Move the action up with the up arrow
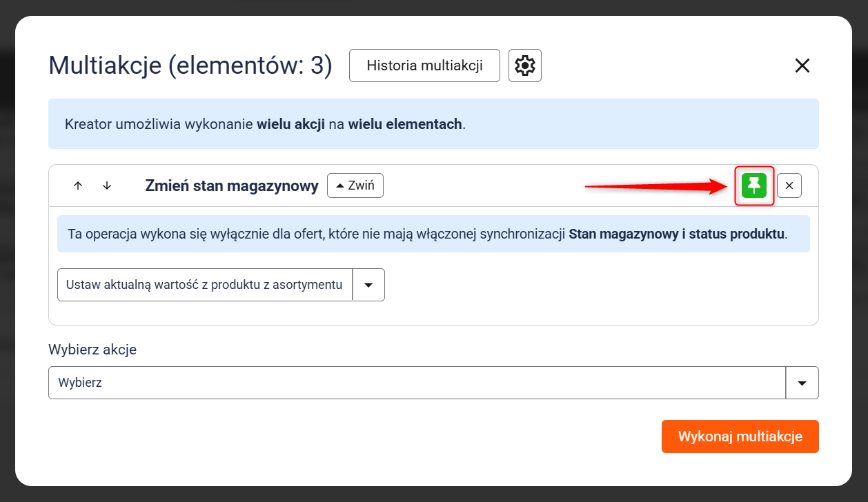 click(78, 185)
